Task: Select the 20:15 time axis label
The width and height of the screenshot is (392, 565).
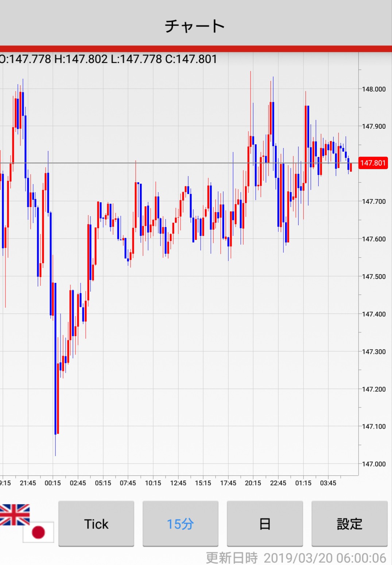Action: pyautogui.click(x=253, y=483)
